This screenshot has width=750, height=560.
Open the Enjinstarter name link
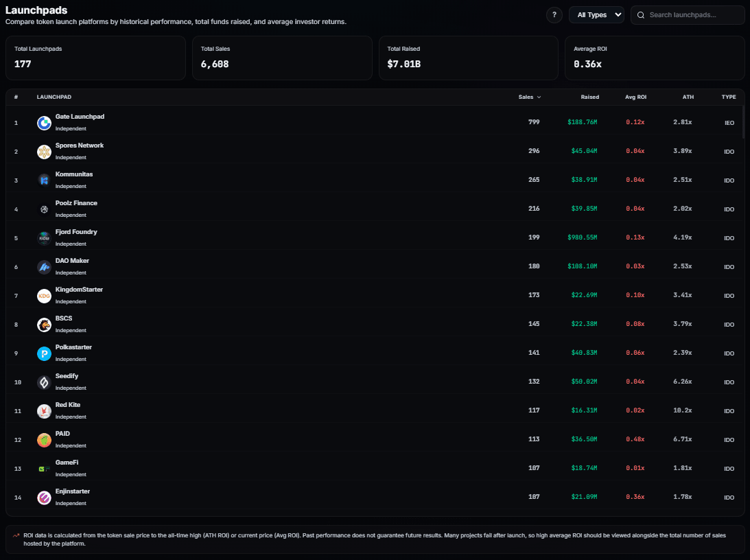72,491
